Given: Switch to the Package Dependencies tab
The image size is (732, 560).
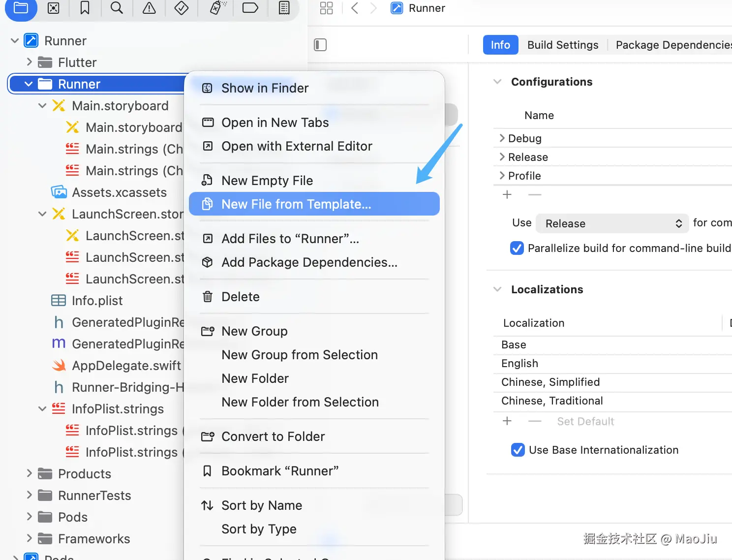Looking at the screenshot, I should coord(673,45).
